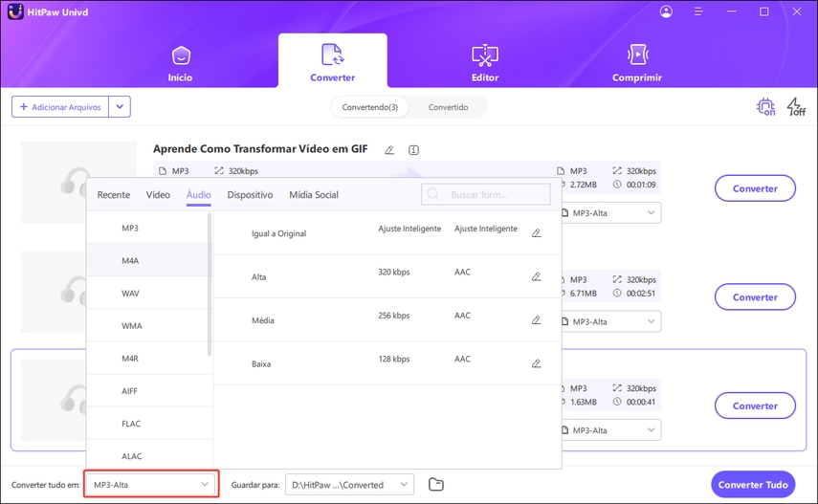Switch to the Editor tab
The image size is (818, 504).
click(x=485, y=62)
